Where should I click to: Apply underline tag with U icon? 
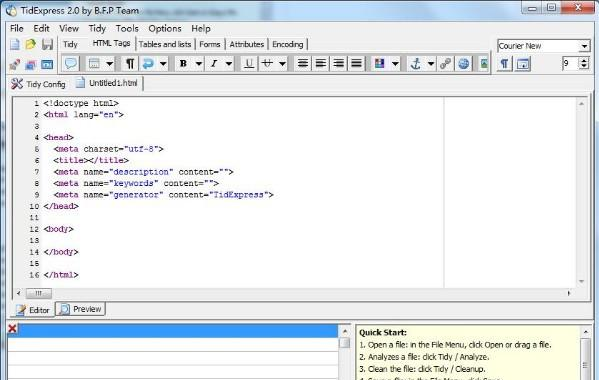(x=249, y=63)
